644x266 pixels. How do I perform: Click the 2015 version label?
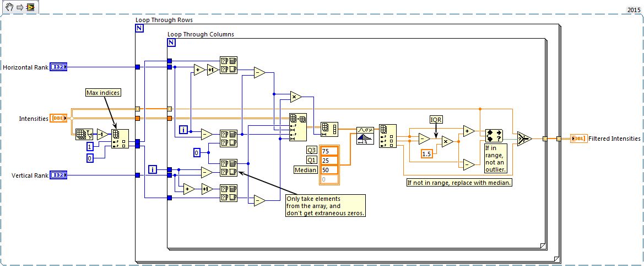point(634,10)
